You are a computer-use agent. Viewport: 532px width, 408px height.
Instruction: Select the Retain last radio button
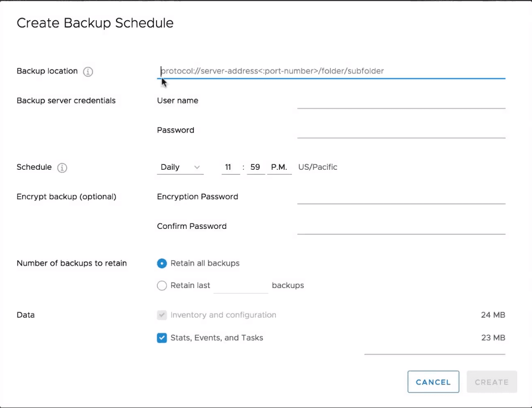161,285
